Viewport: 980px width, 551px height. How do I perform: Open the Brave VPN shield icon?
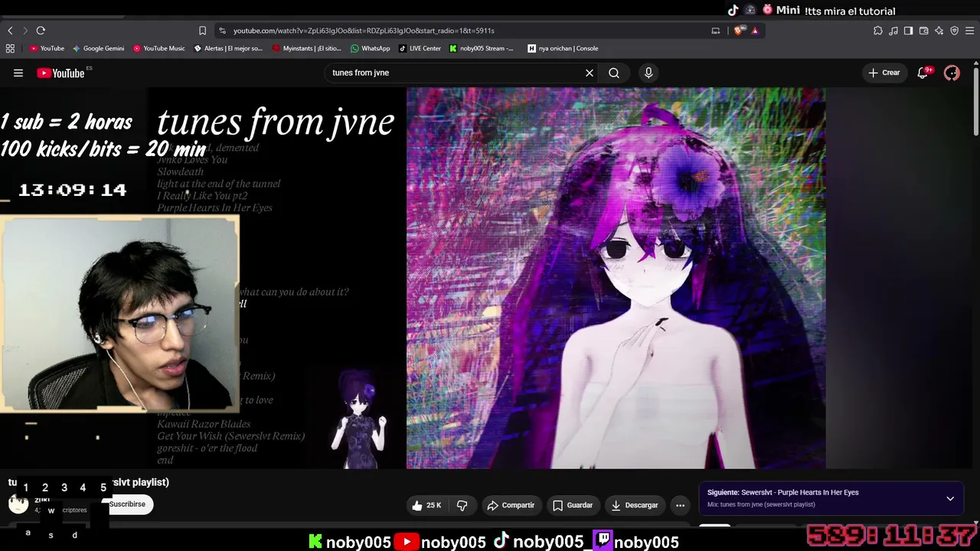click(x=955, y=31)
